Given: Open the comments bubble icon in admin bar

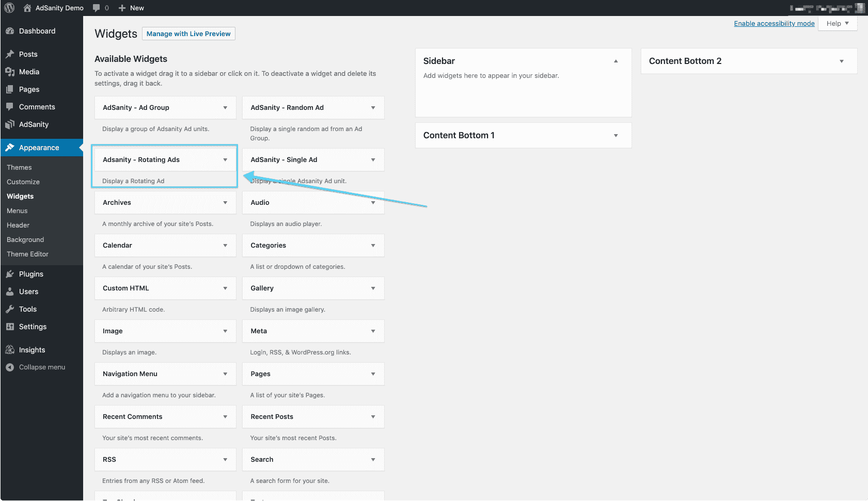Looking at the screenshot, I should tap(96, 8).
